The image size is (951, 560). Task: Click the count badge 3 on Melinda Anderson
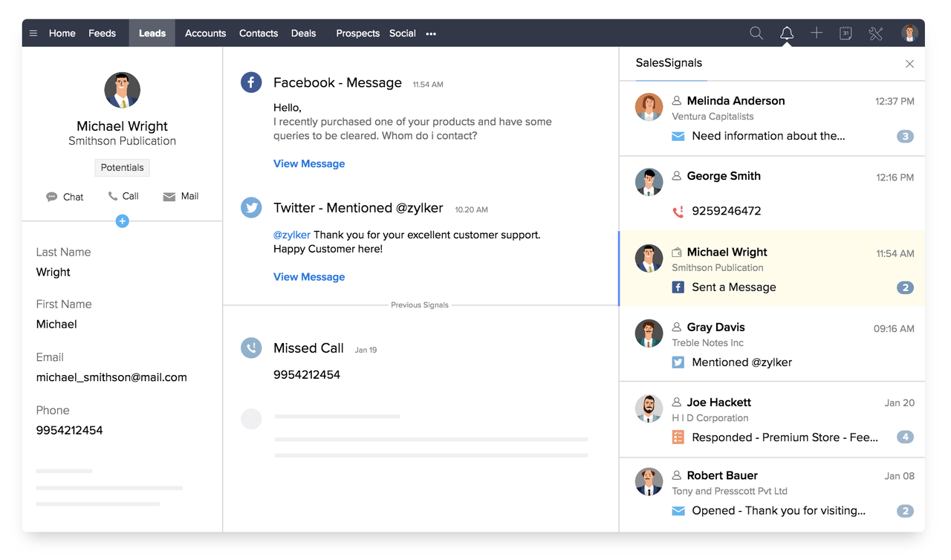pos(905,137)
